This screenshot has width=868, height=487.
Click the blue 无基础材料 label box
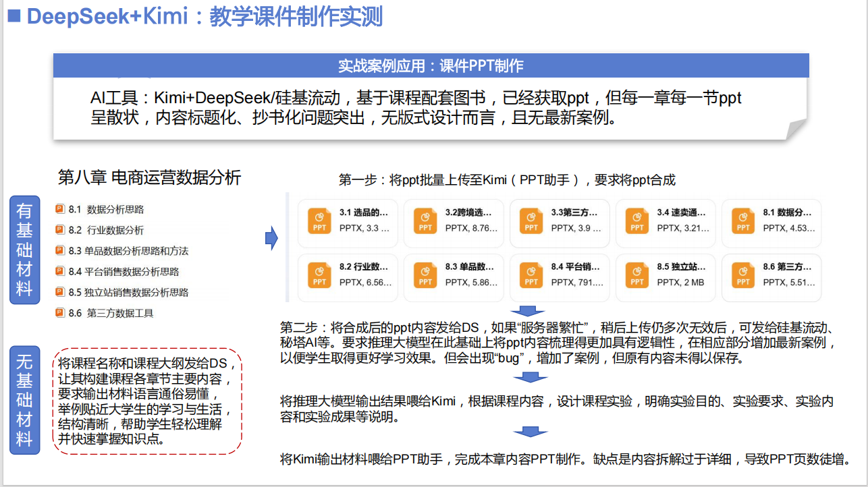24,401
